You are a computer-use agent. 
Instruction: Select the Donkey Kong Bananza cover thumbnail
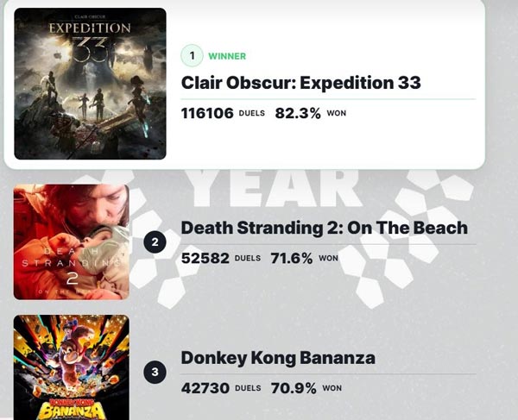coord(72,367)
